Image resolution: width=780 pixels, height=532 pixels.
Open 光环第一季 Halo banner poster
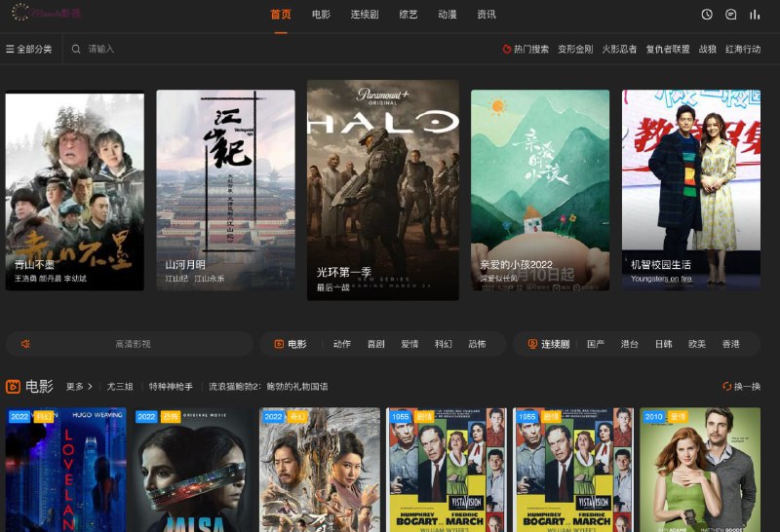[383, 190]
